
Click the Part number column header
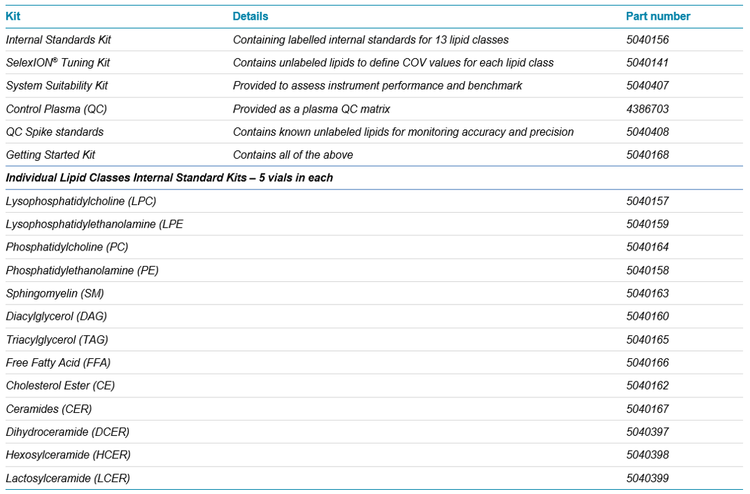pyautogui.click(x=657, y=17)
